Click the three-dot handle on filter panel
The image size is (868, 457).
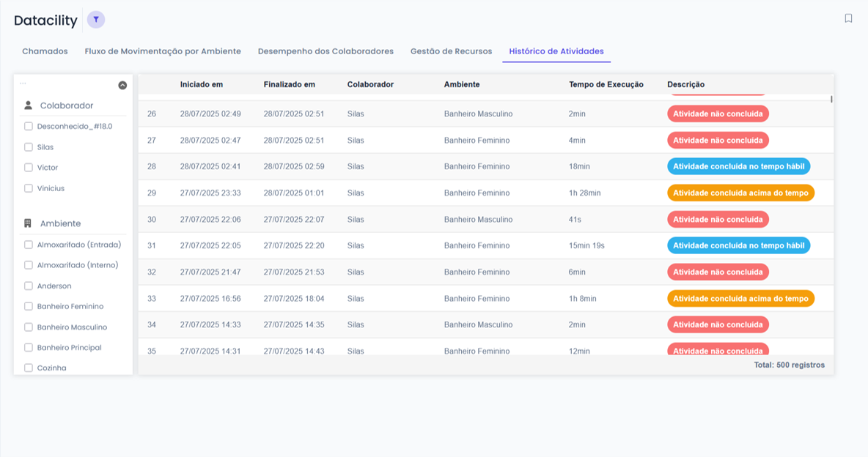coord(23,83)
